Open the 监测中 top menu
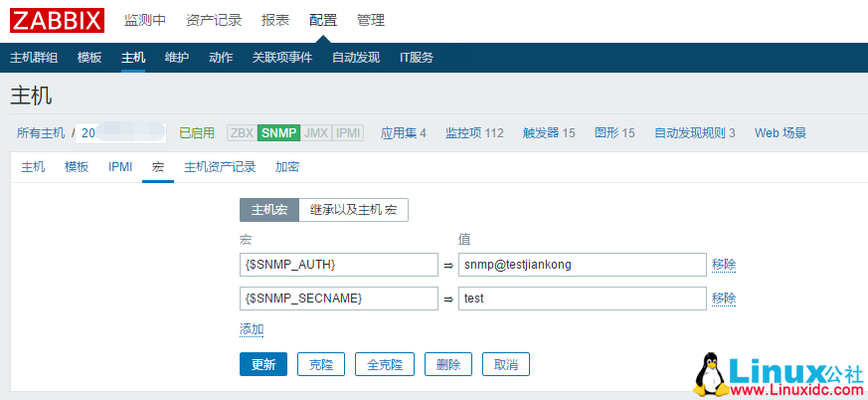The image size is (868, 400). point(145,20)
